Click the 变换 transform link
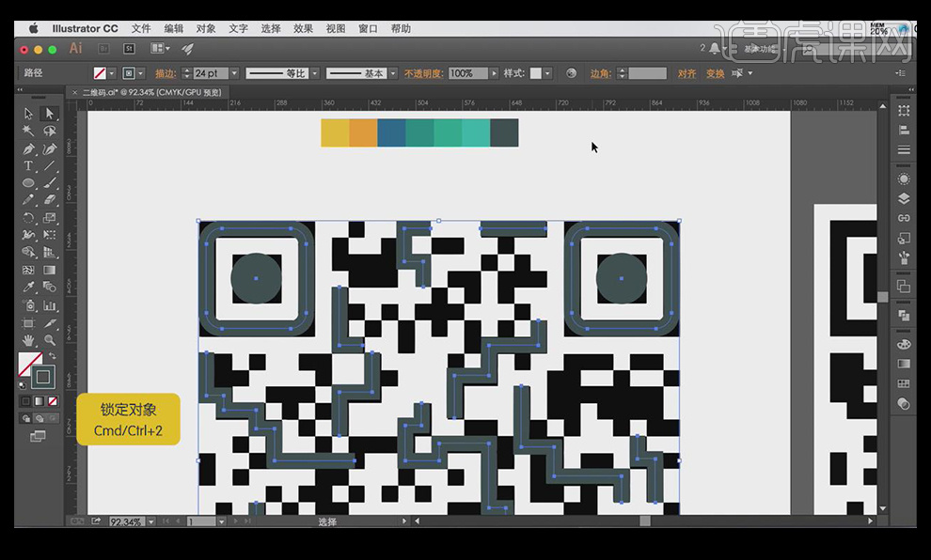The image size is (931, 560). click(x=715, y=73)
